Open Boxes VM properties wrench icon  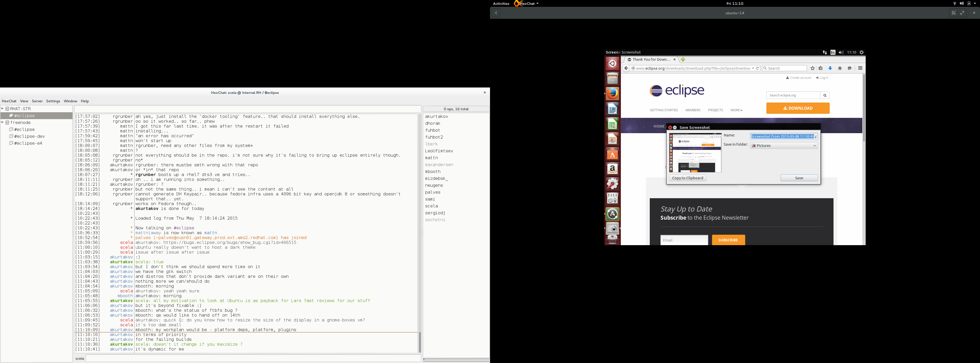953,13
